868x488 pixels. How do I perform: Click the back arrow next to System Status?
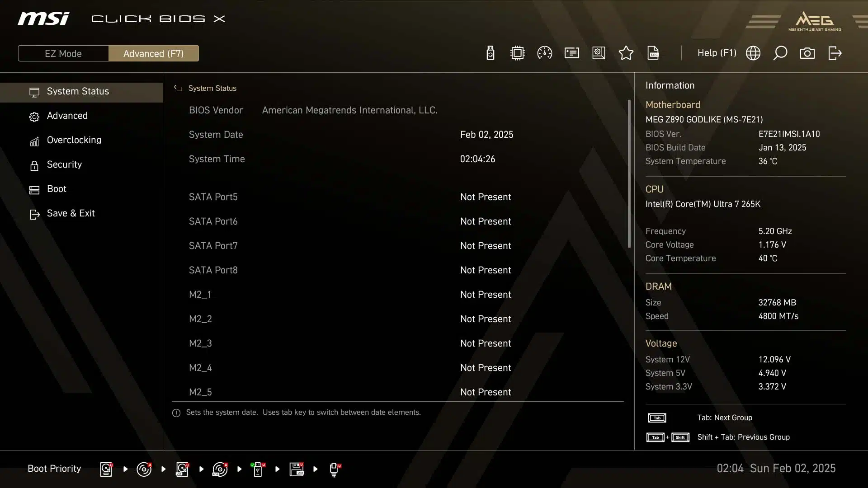pyautogui.click(x=178, y=88)
